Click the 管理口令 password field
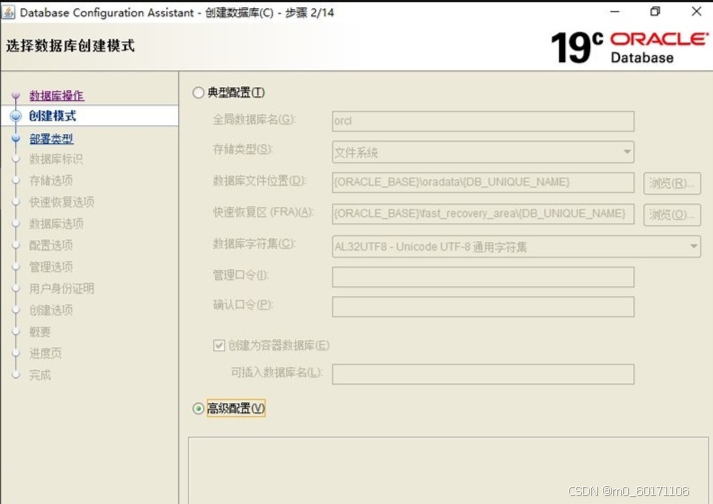The height and width of the screenshot is (504, 713). 483,277
